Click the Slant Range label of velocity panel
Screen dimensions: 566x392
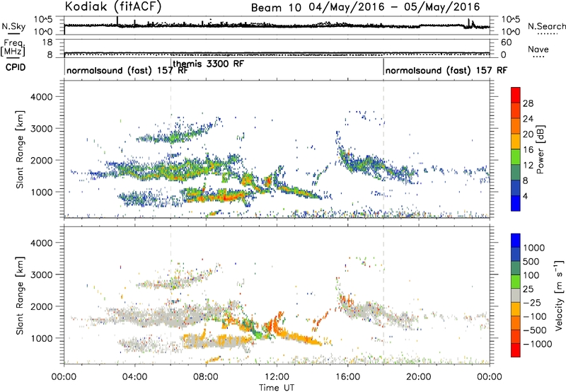(x=20, y=295)
